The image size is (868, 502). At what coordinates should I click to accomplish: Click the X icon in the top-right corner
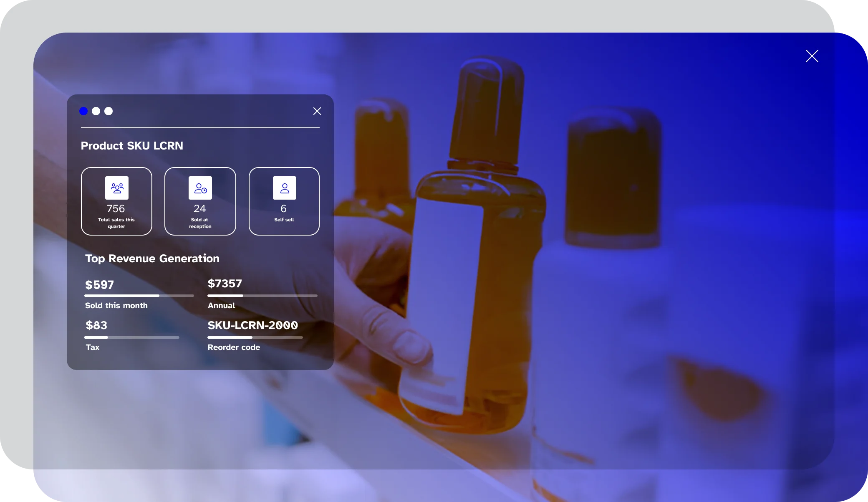812,56
